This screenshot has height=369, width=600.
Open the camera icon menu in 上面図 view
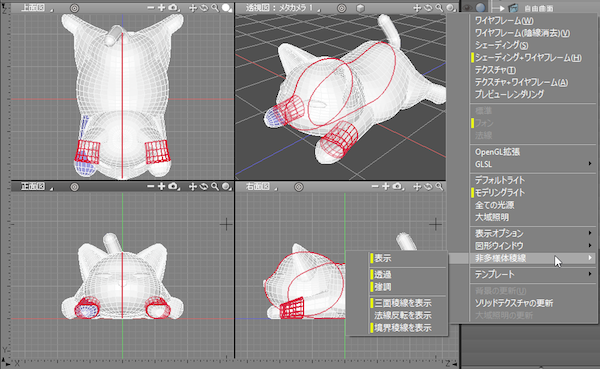(174, 8)
